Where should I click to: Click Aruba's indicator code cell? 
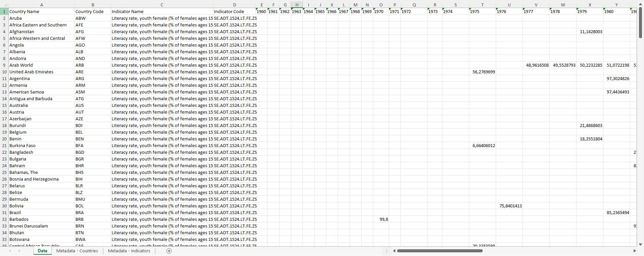click(x=234, y=18)
